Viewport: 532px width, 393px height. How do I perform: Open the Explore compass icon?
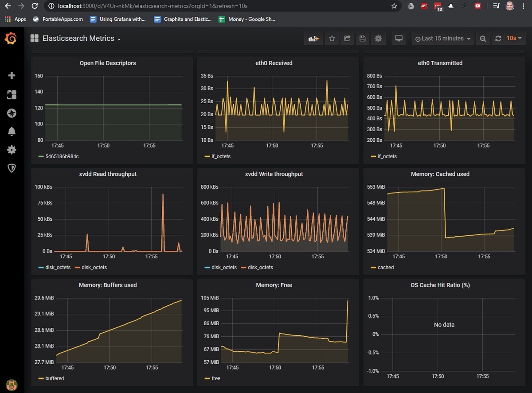[x=12, y=113]
